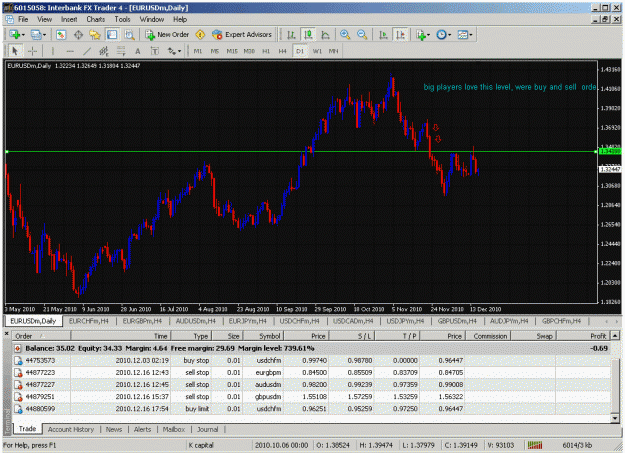Open the Periods clock dropdown
Screen dimensions: 625x453
pos(449,35)
